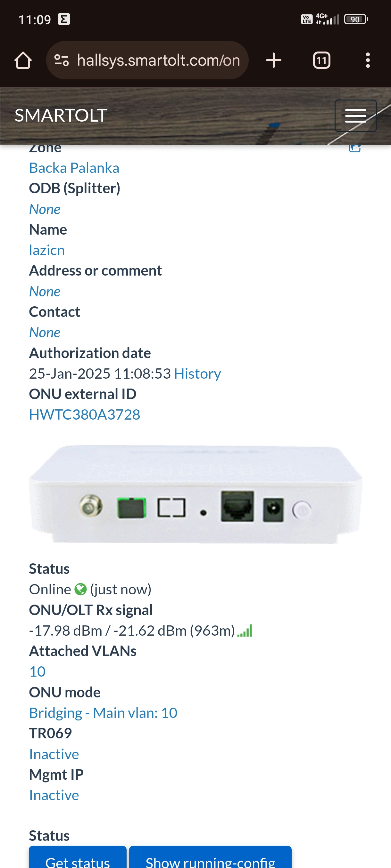Click the green globe Online status icon
Viewport: 391px width, 868px height.
pyautogui.click(x=80, y=589)
